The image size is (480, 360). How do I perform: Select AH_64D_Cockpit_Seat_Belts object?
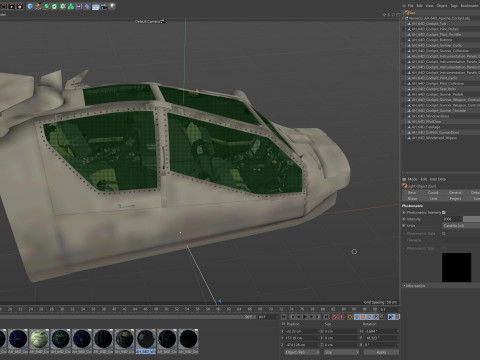[x=434, y=89]
